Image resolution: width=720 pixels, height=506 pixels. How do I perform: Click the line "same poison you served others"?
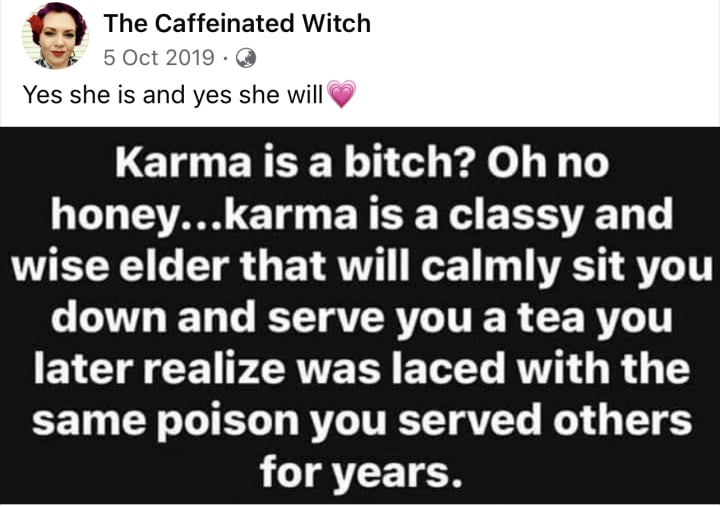click(x=362, y=422)
